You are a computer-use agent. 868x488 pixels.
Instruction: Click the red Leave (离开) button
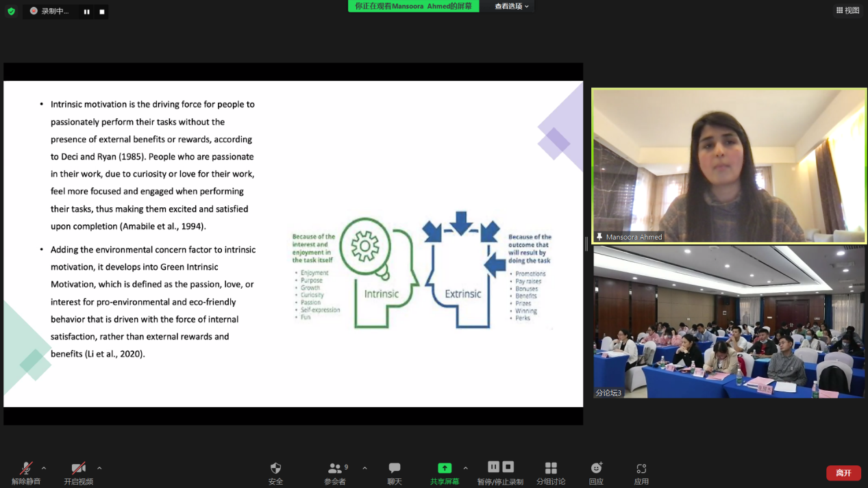tap(843, 473)
